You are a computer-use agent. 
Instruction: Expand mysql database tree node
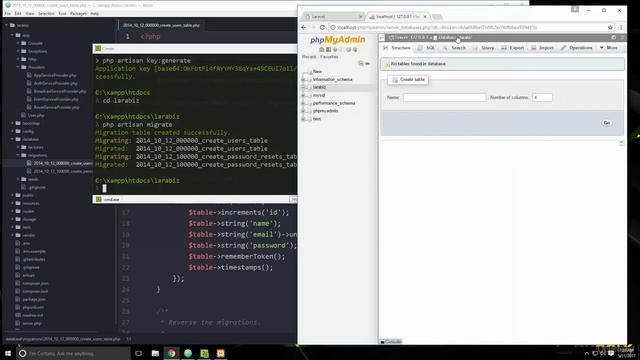point(303,95)
